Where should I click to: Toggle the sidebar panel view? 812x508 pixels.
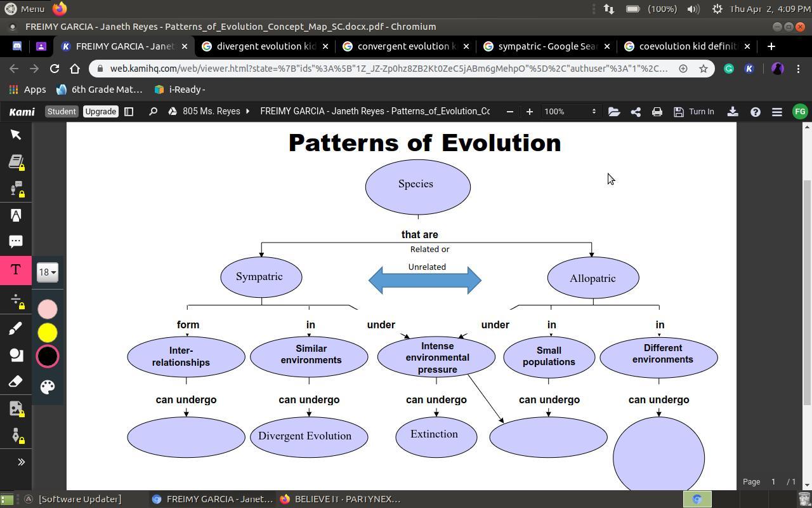129,112
